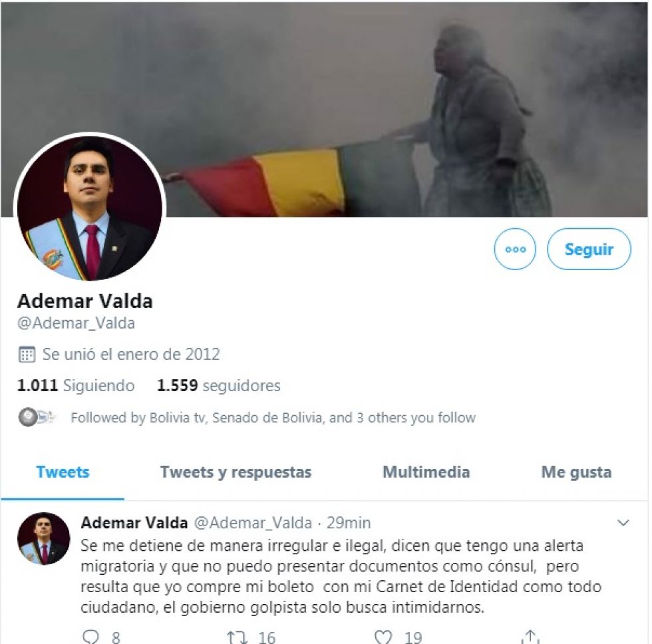Image resolution: width=652 pixels, height=644 pixels.
Task: Expand the tweet options chevron arrow
Action: click(623, 523)
